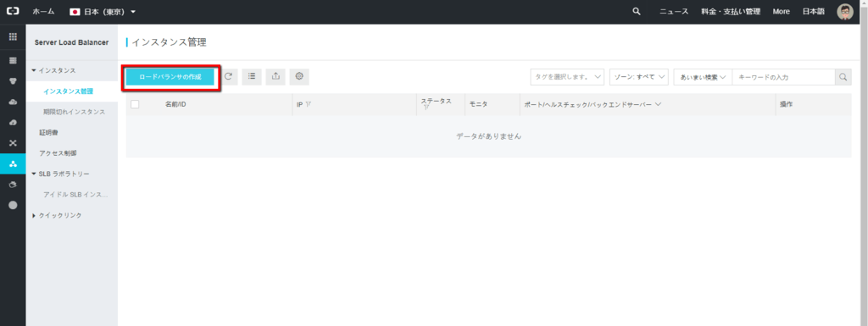
Task: Open the table settings gear icon
Action: pyautogui.click(x=299, y=77)
